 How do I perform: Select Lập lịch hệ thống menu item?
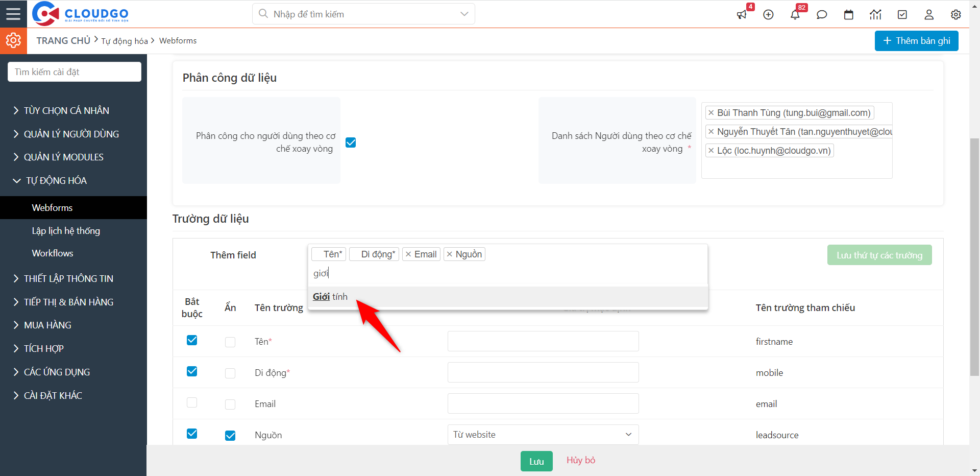[66, 231]
